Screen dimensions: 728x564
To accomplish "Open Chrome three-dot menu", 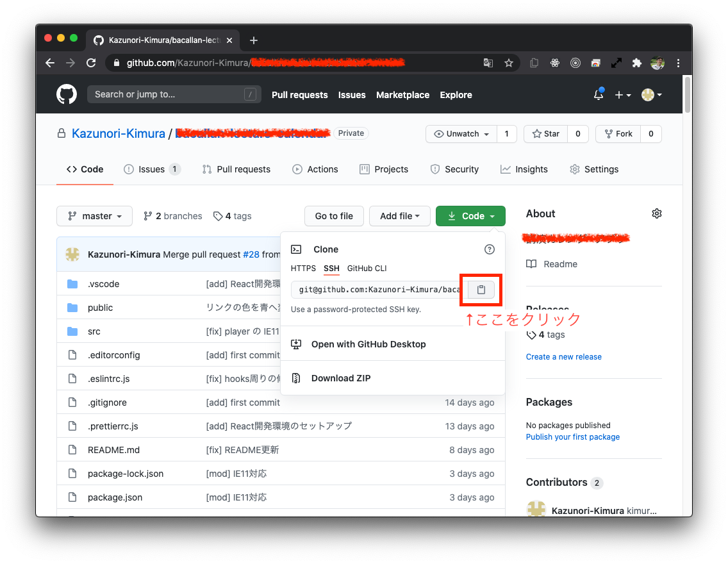I will point(678,63).
